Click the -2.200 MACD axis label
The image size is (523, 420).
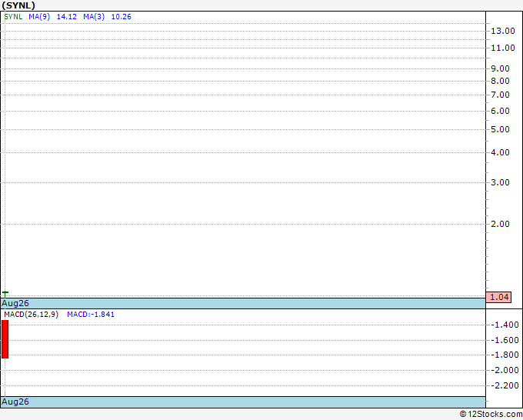tap(505, 385)
